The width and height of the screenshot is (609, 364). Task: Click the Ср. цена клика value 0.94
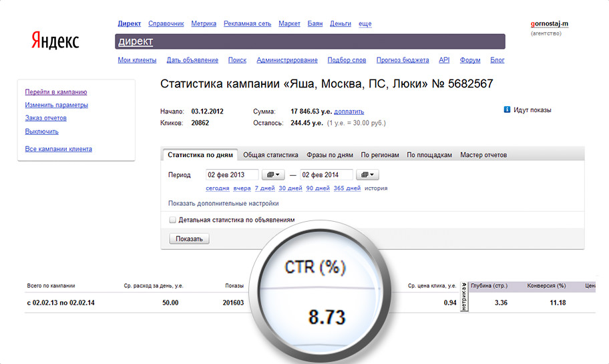450,303
